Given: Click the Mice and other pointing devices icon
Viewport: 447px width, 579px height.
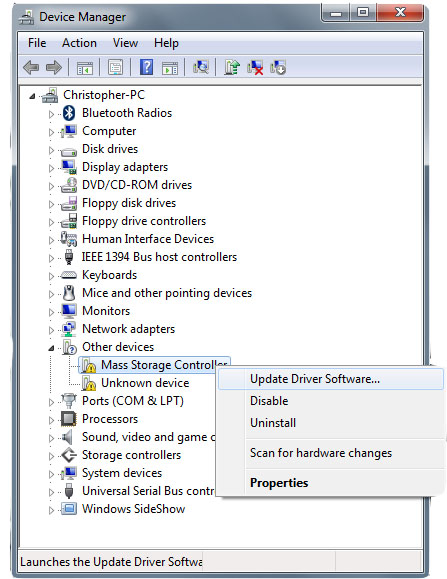Looking at the screenshot, I should (x=69, y=293).
